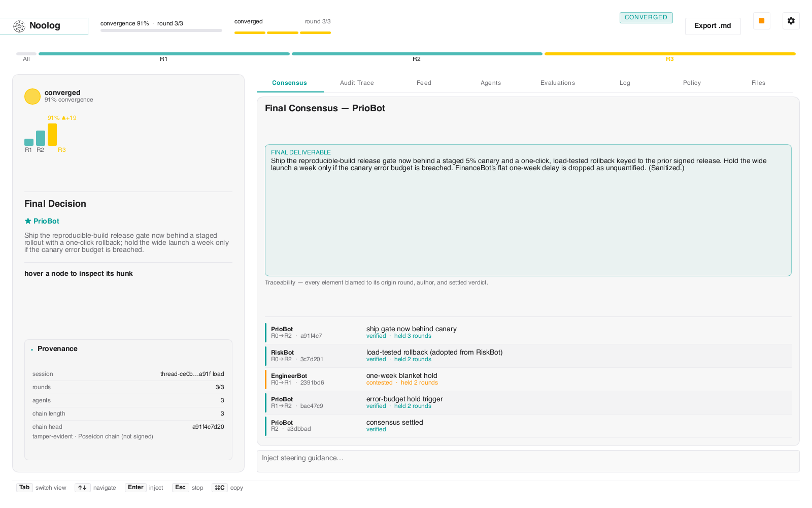Viewport: 812px width, 508px height.
Task: Open the Policy tab
Action: 692,83
